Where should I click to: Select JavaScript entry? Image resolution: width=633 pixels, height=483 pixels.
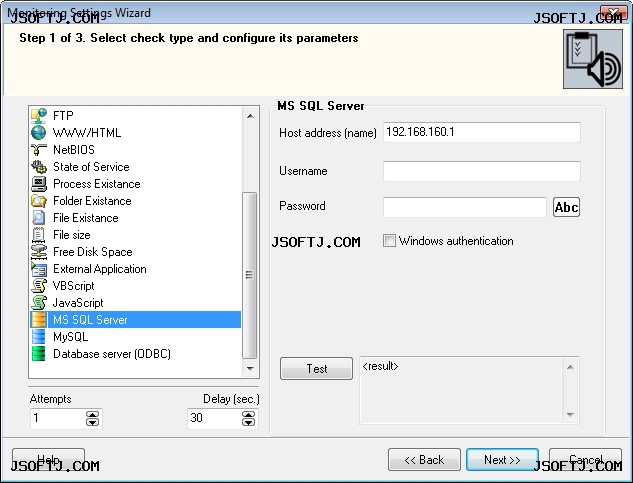click(x=78, y=302)
